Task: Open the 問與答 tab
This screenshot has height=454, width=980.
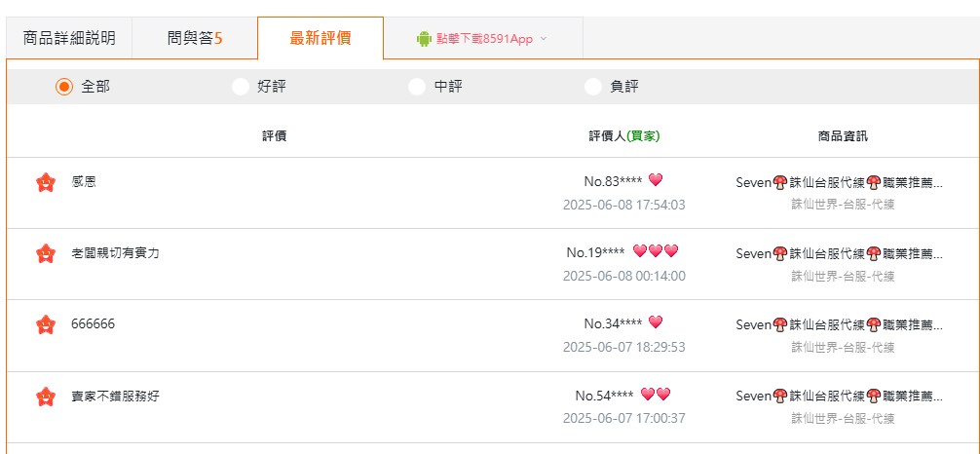Action: coord(195,38)
